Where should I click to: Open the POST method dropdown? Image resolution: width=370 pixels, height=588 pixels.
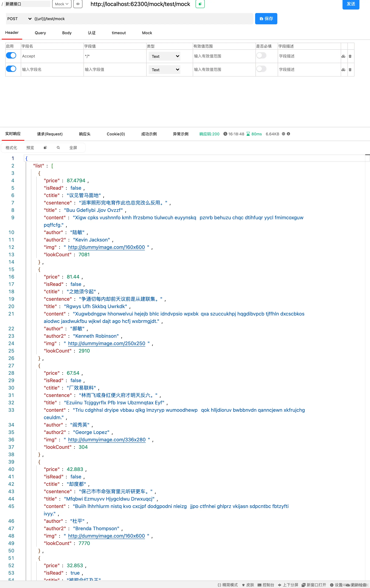tap(19, 19)
